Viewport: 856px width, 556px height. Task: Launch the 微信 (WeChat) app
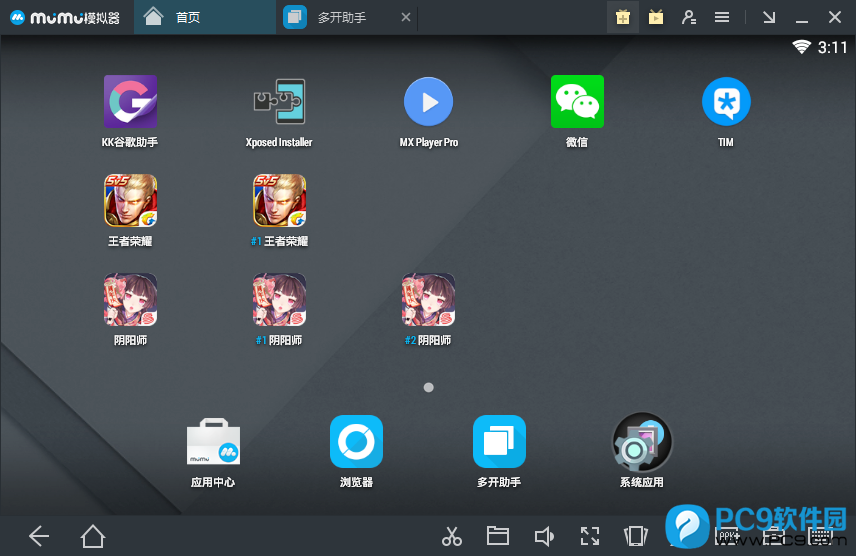coord(577,102)
